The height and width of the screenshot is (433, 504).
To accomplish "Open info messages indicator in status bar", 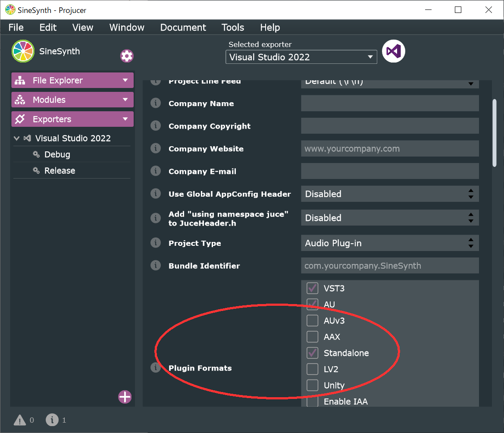I will tap(52, 420).
